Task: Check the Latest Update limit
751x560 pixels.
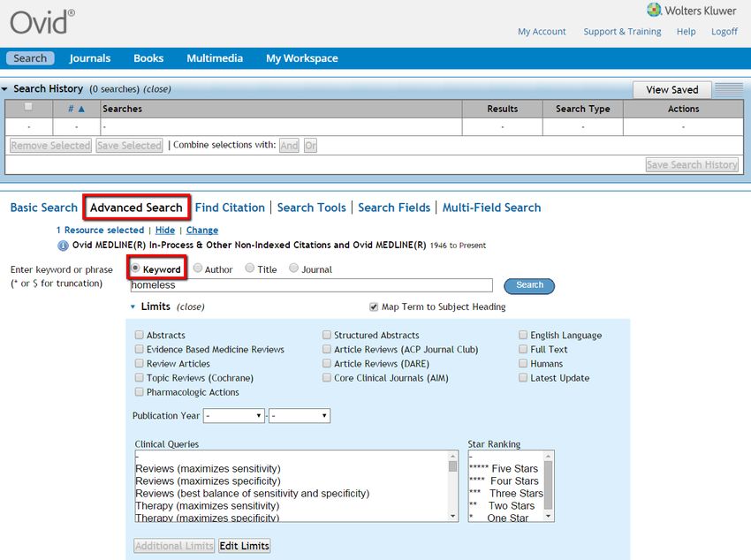Action: pyautogui.click(x=523, y=378)
